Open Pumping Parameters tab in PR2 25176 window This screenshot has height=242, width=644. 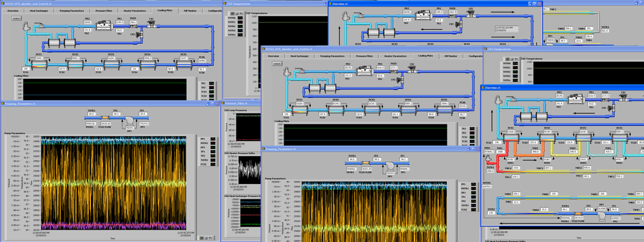click(333, 55)
